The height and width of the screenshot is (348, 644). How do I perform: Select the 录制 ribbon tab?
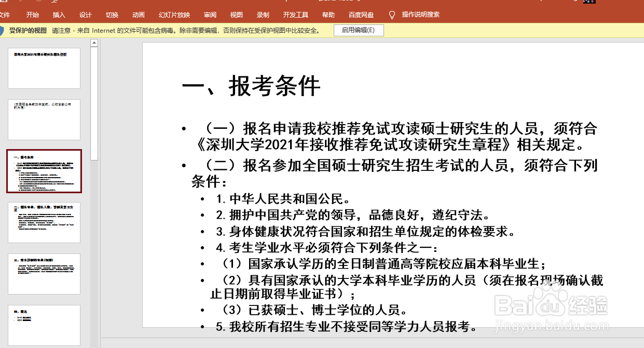tap(263, 15)
